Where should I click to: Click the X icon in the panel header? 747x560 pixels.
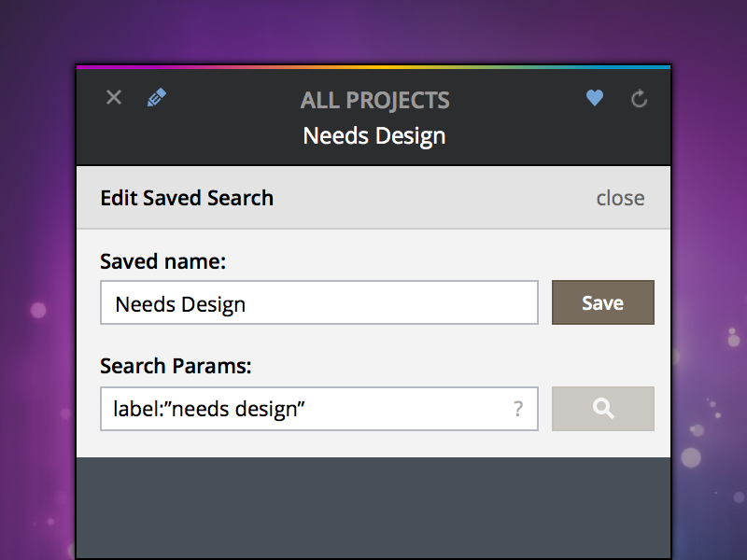pyautogui.click(x=114, y=98)
